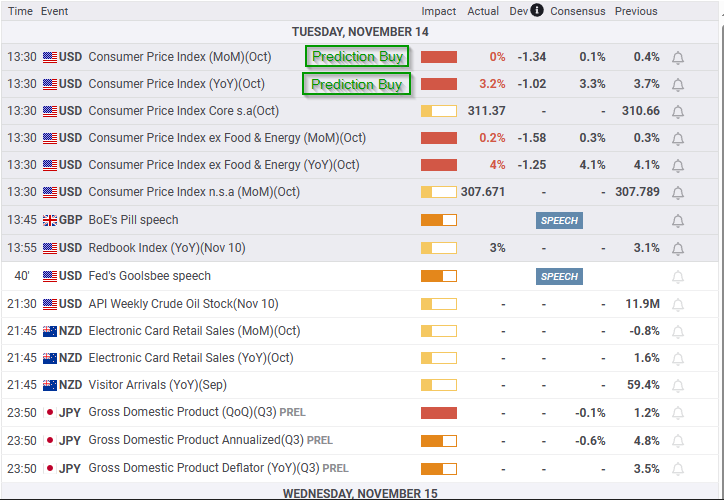Click high impact bar for CPI (MoM) row
The height and width of the screenshot is (500, 724).
point(439,57)
